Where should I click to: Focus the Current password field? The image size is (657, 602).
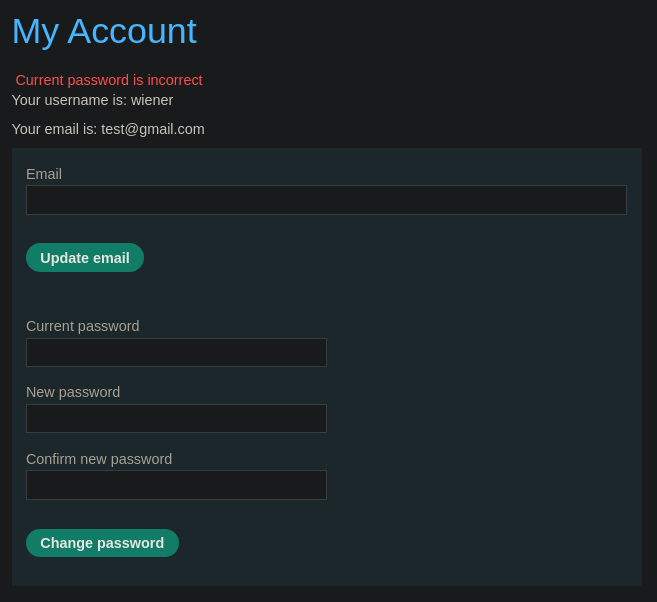(x=176, y=352)
